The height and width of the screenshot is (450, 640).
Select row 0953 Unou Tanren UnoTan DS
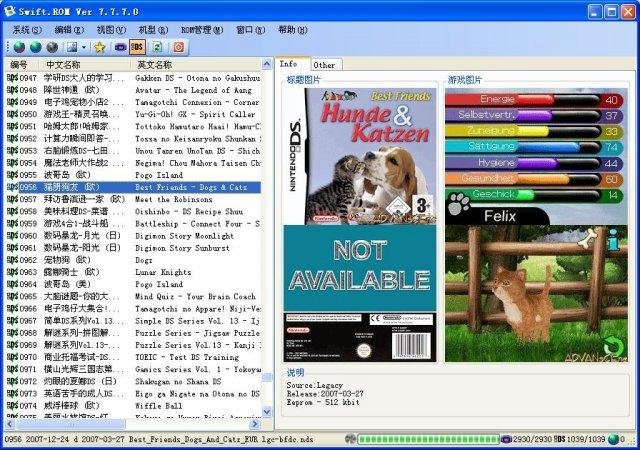[133, 151]
